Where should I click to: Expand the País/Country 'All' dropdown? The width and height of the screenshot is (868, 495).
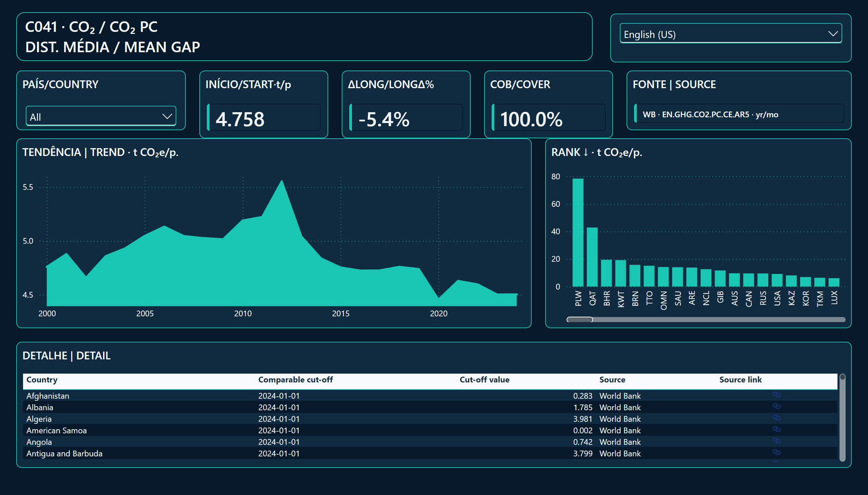[x=101, y=117]
